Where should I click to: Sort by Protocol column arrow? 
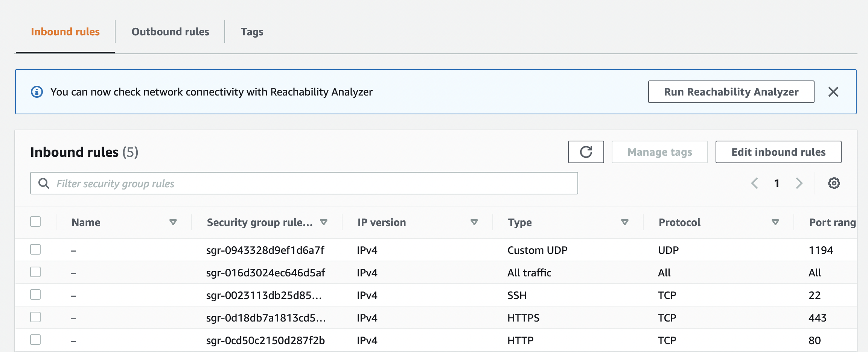(x=775, y=222)
